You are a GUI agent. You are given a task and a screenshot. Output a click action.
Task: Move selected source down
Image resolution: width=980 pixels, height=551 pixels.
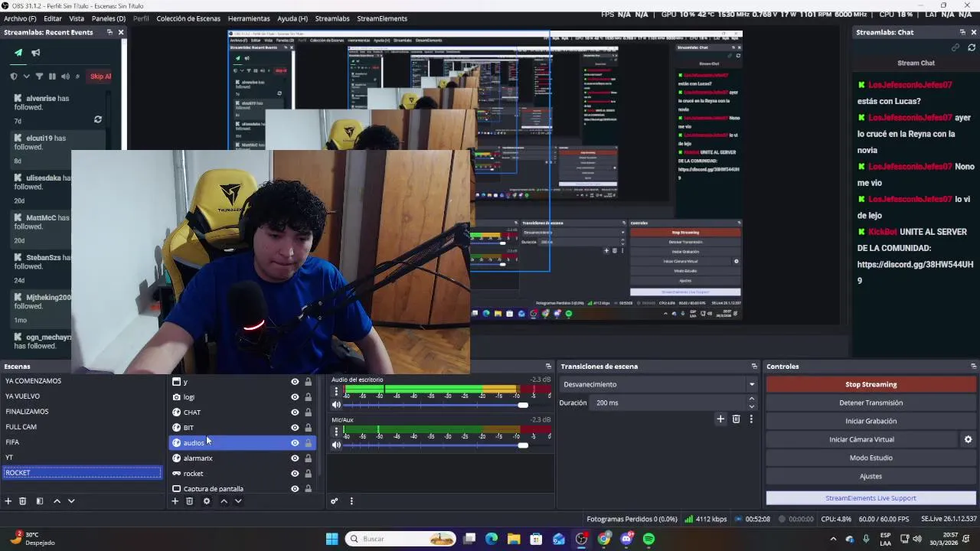(x=238, y=501)
